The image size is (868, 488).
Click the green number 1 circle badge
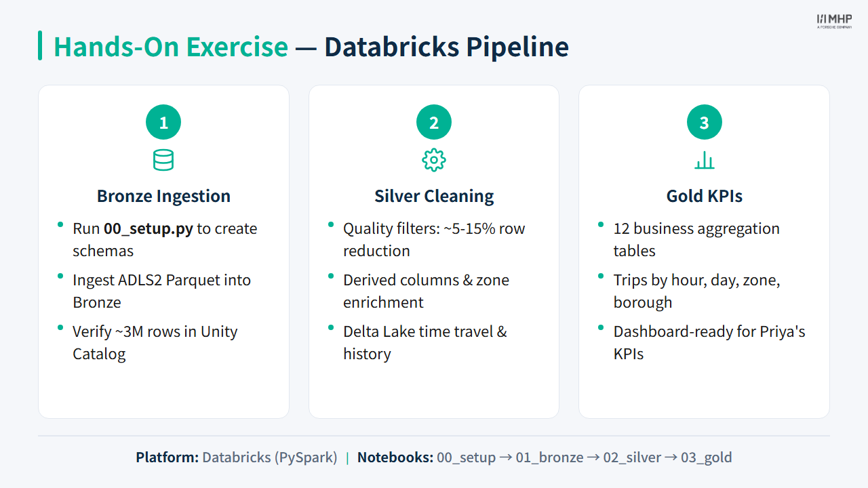point(163,123)
